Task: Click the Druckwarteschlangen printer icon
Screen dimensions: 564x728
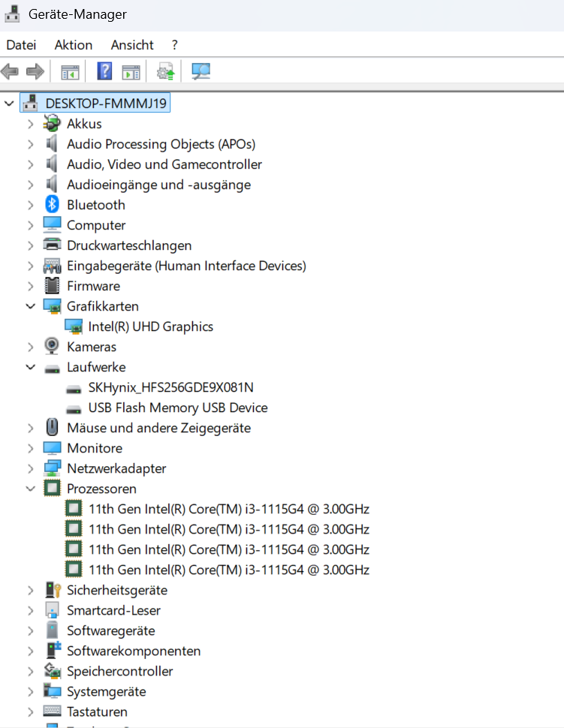Action: point(52,244)
